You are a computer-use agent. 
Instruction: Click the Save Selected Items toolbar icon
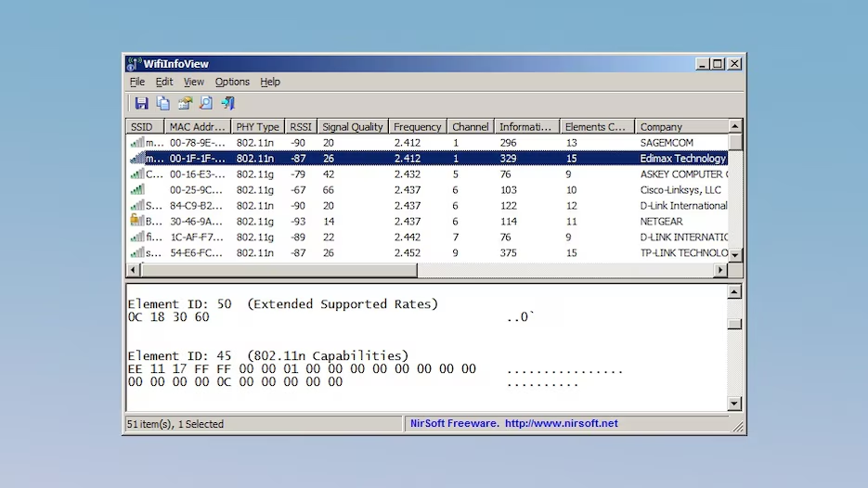point(141,103)
